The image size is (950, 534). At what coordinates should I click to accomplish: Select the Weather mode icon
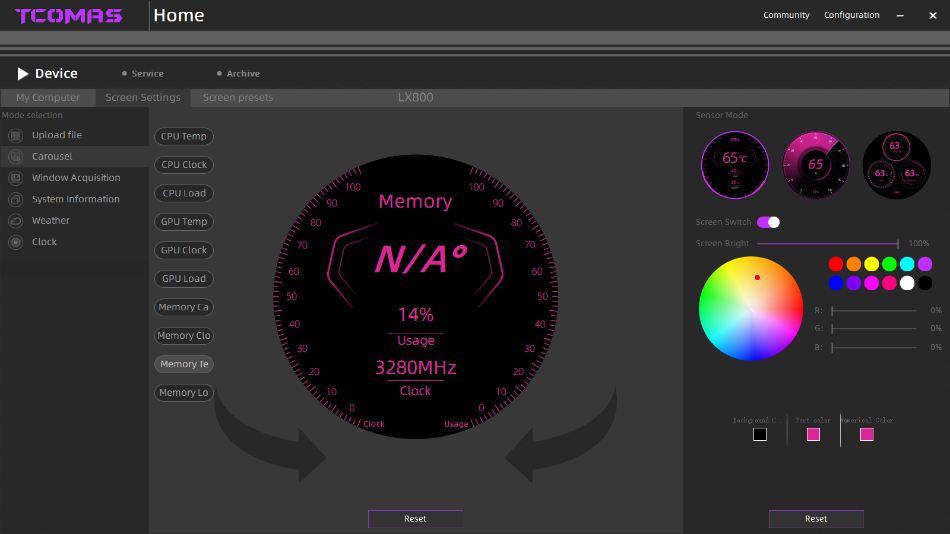(15, 221)
